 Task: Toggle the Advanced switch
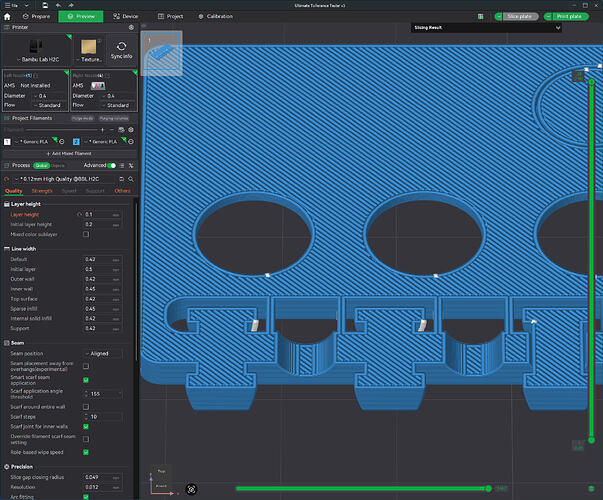[112, 165]
